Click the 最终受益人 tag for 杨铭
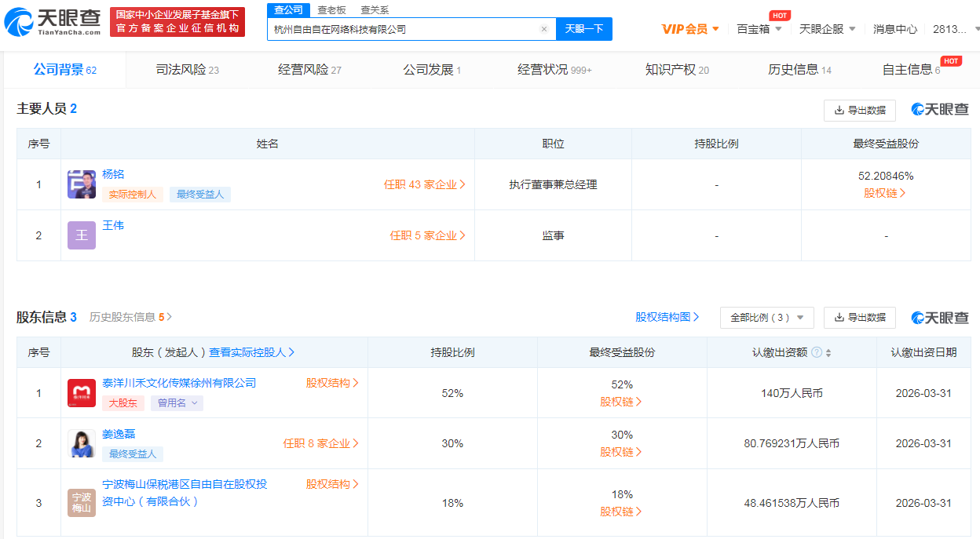Screen dimensions: 980x539 point(200,194)
